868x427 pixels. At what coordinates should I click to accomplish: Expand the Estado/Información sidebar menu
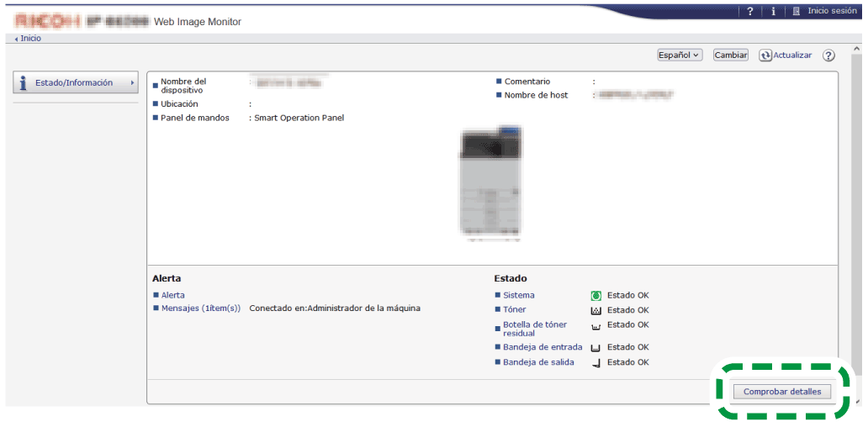click(76, 82)
